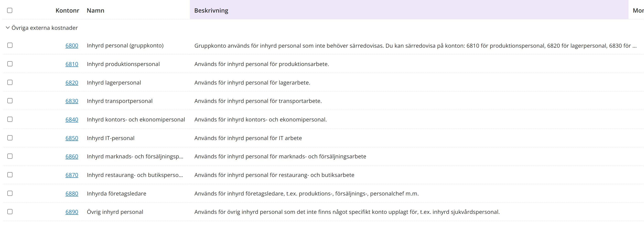The image size is (644, 234).
Task: Select the checkbox for account 6800
Action: [10, 45]
